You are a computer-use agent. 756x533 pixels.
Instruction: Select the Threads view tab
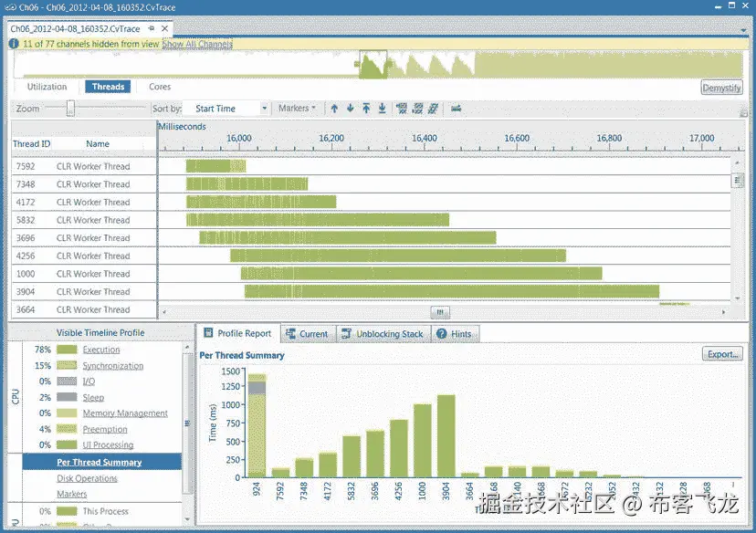pyautogui.click(x=108, y=87)
